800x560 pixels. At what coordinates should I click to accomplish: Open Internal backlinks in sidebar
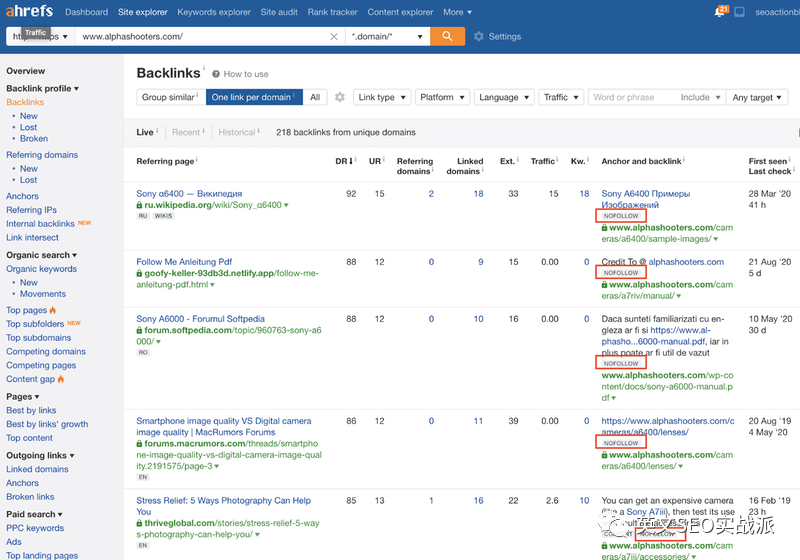tap(40, 224)
